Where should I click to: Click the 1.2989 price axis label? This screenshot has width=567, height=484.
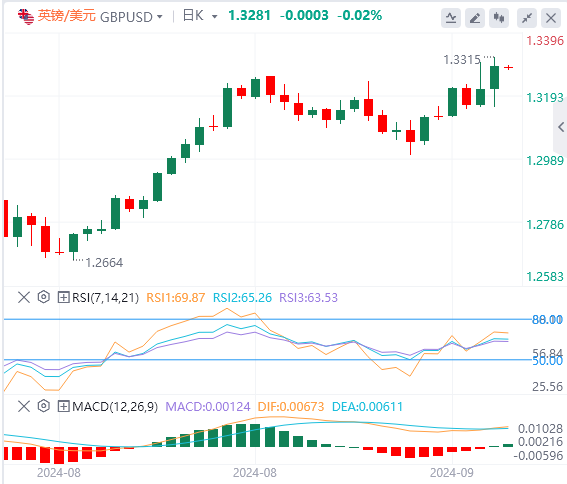(545, 161)
